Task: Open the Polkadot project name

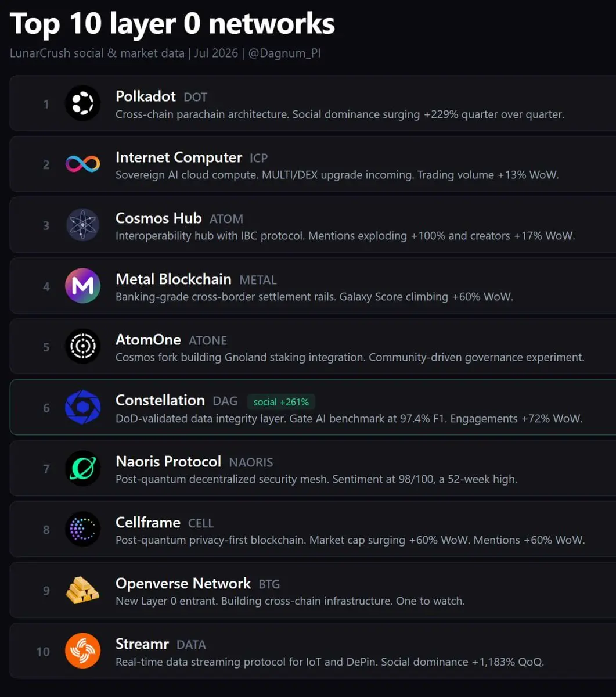Action: pyautogui.click(x=146, y=96)
